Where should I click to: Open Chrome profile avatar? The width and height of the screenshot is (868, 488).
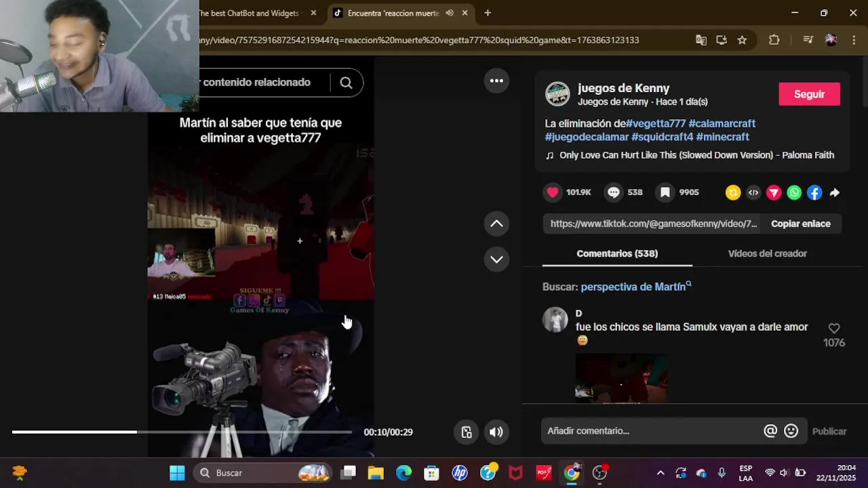click(831, 40)
